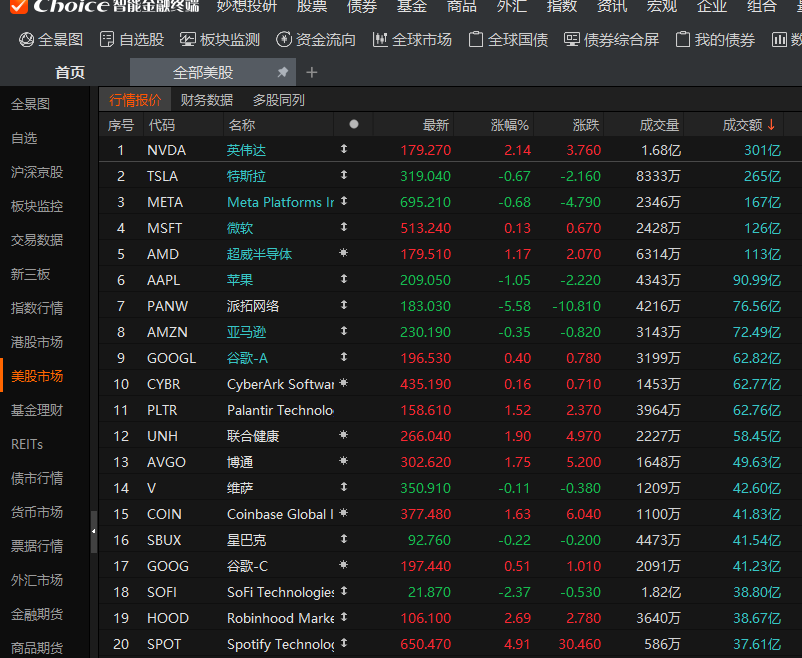Open the 微软 stock name link

[x=240, y=228]
